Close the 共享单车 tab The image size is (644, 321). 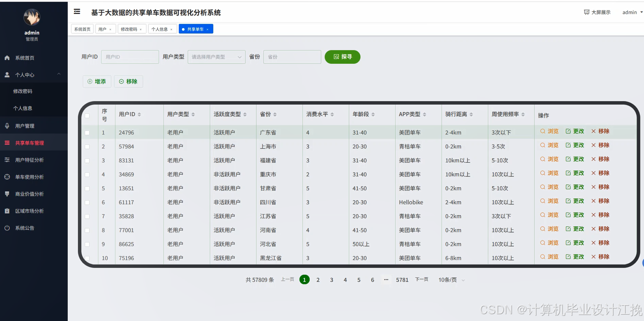207,29
